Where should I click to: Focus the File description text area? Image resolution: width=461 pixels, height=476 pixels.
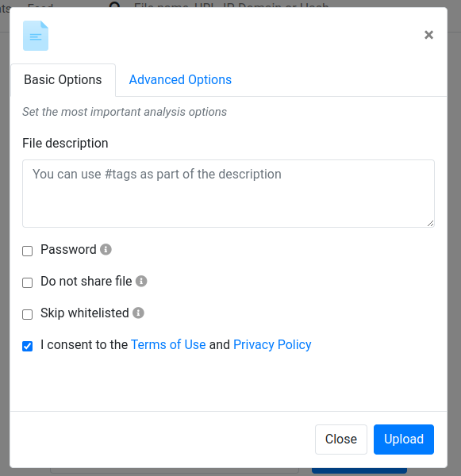point(229,194)
